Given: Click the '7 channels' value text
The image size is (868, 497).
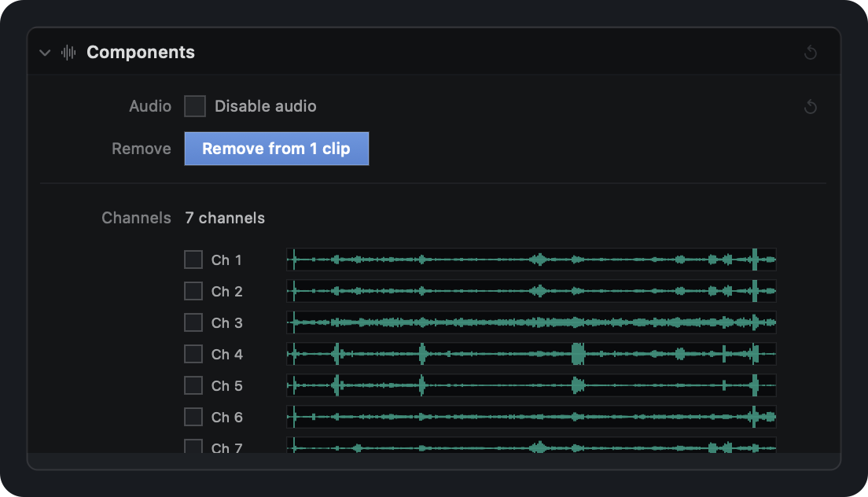Looking at the screenshot, I should coord(225,218).
